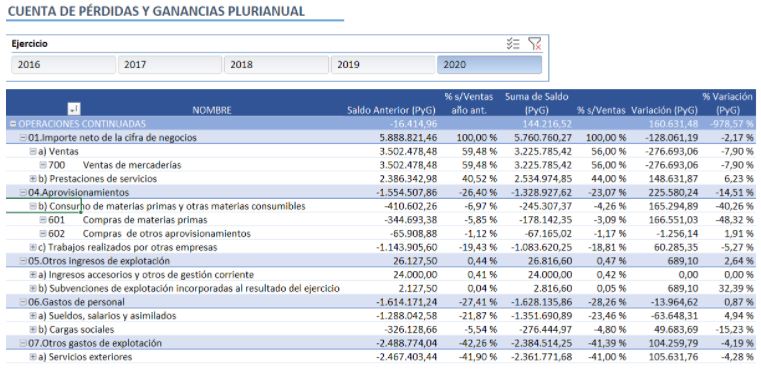Collapse b) Consumo de materias primas row
Image resolution: width=761 pixels, height=370 pixels.
(x=33, y=206)
